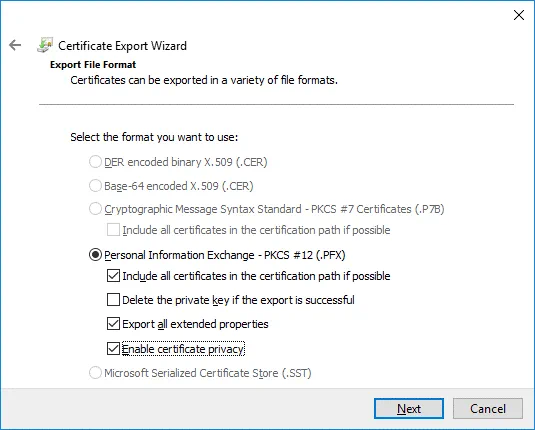535x430 pixels.
Task: Uncheck Export all extended properties
Action: tap(113, 324)
